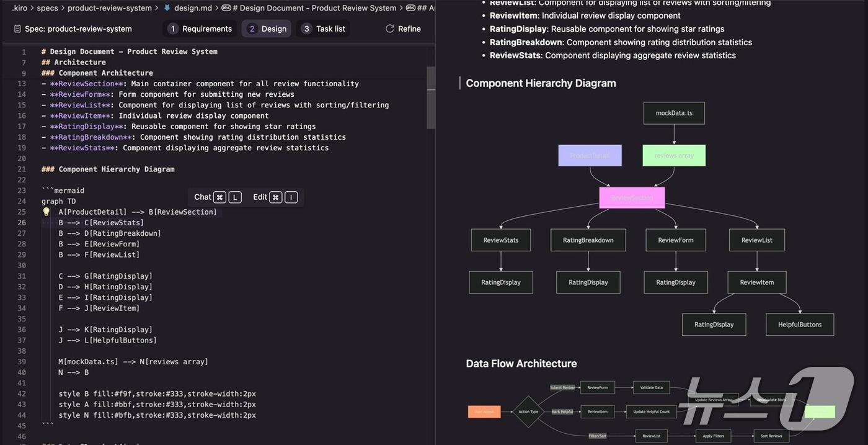Viewport: 868px width, 445px height.
Task: Open the 'specs' breadcrumb folder
Action: tap(47, 8)
